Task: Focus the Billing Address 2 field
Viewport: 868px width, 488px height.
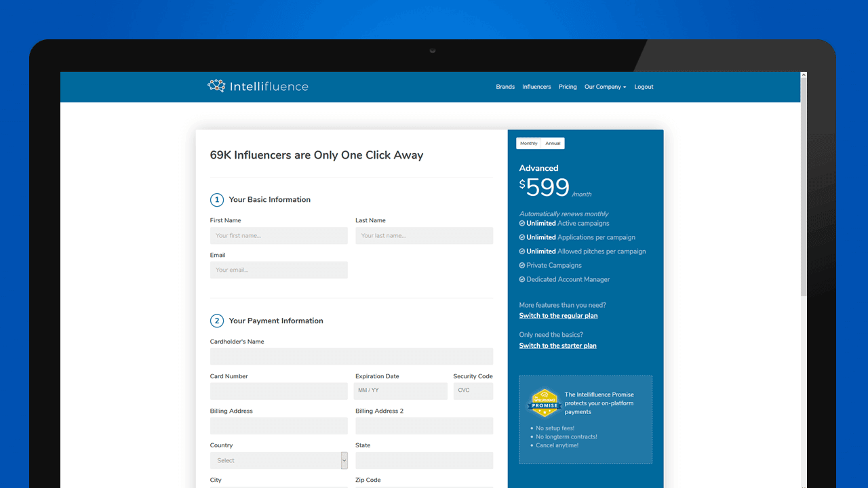Action: coord(425,426)
